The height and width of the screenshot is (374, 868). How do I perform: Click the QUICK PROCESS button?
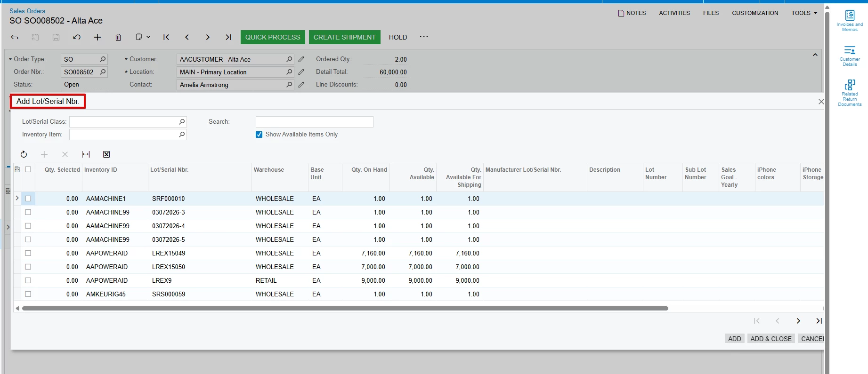pyautogui.click(x=273, y=37)
